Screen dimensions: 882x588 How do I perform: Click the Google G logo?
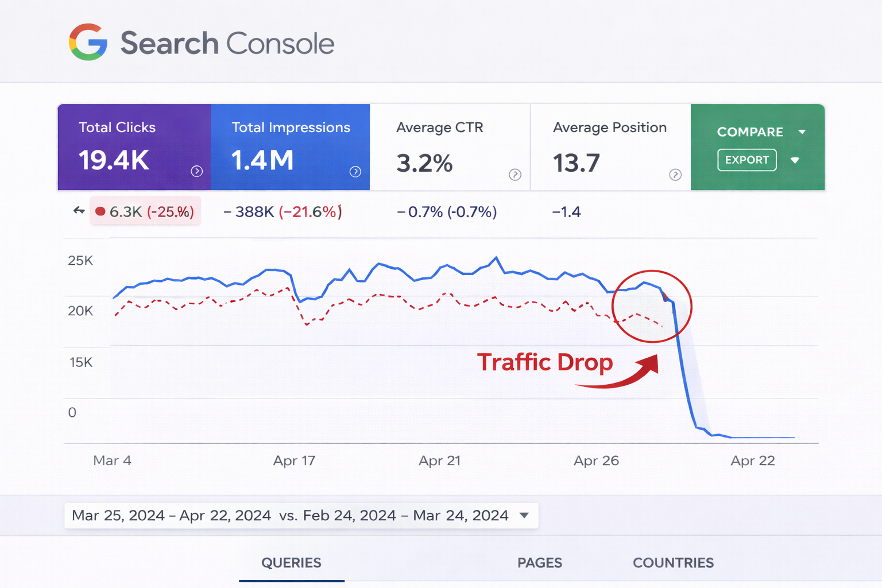coord(88,42)
